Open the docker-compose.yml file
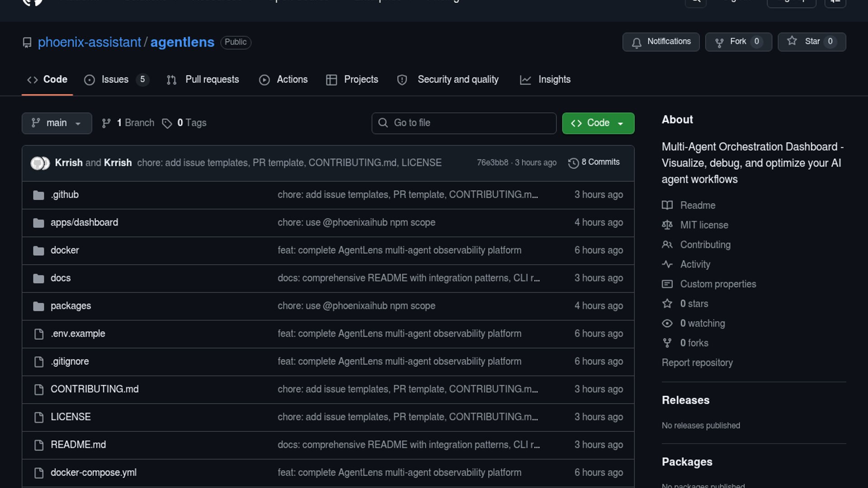This screenshot has width=868, height=488. point(93,473)
